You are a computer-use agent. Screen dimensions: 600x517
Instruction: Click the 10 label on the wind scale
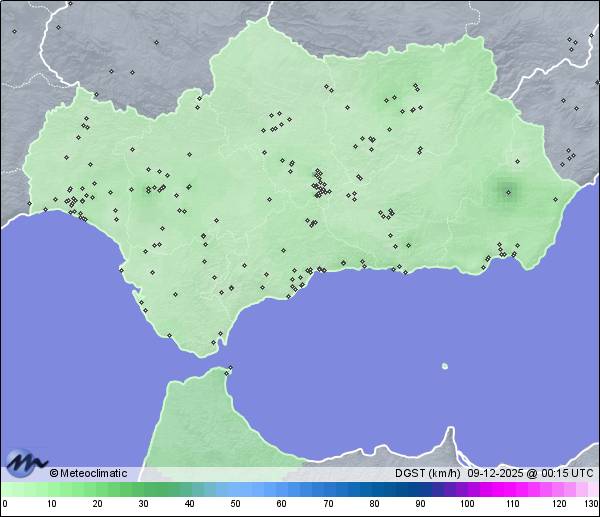pos(51,504)
